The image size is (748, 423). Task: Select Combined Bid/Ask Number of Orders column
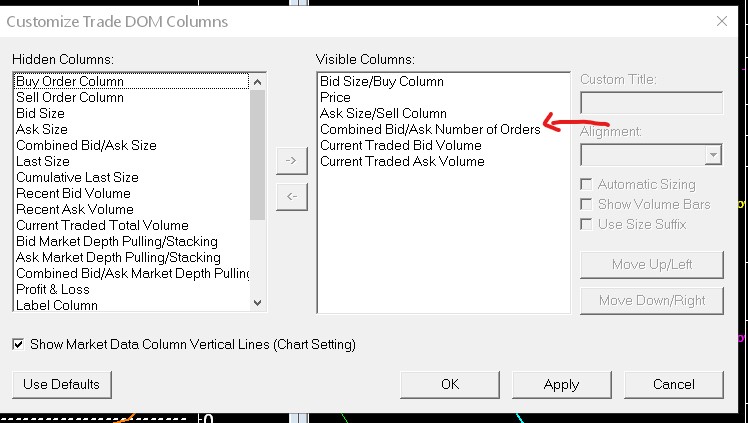430,129
